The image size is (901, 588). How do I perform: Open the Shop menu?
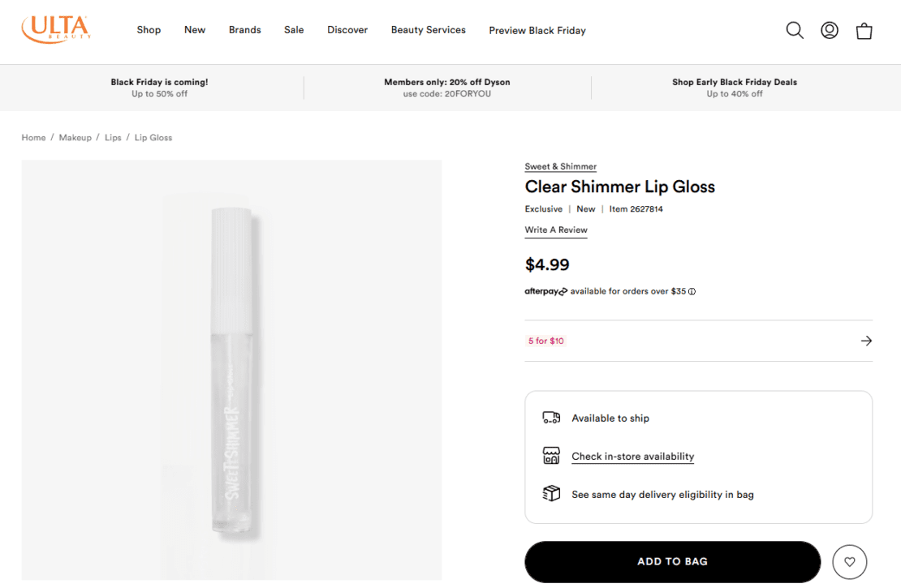149,30
